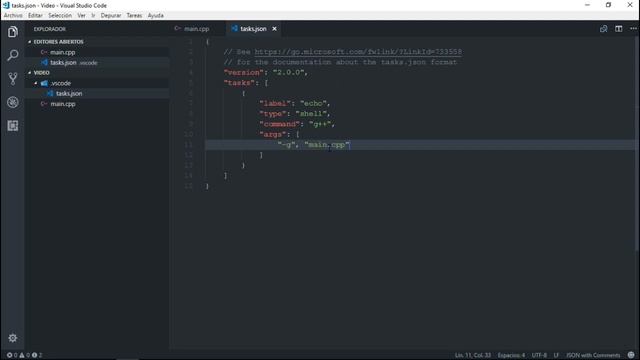Click the "tasks" key in editor
The height and width of the screenshot is (360, 640).
click(x=239, y=83)
